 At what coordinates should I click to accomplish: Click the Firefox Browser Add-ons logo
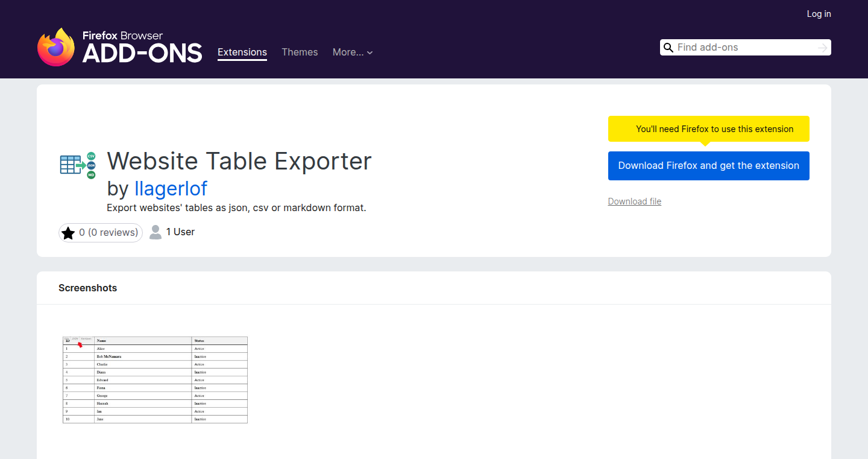point(119,47)
